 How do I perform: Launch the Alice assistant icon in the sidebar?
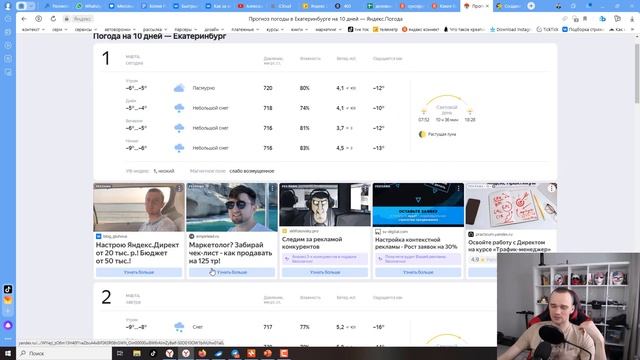click(8, 325)
